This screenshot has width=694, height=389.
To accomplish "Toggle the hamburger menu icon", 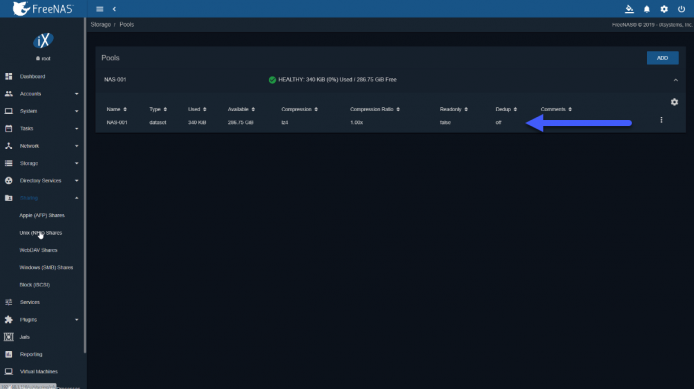I will (x=100, y=9).
